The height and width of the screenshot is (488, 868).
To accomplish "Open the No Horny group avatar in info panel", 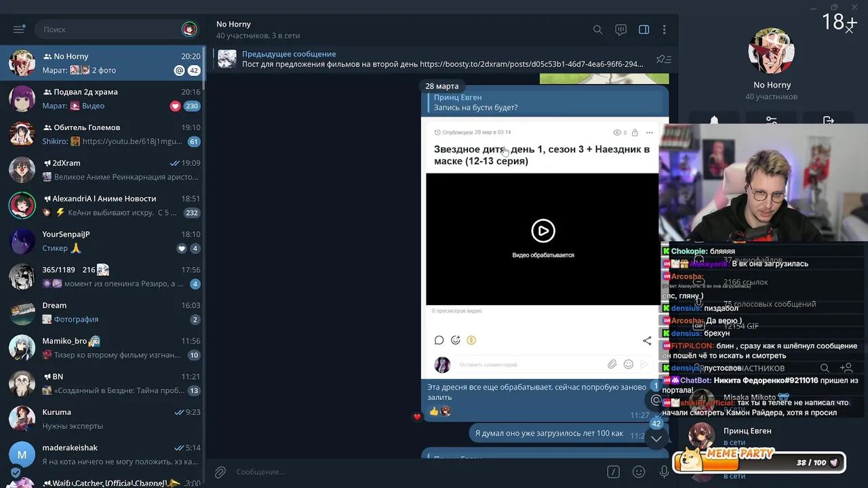I will (x=772, y=52).
